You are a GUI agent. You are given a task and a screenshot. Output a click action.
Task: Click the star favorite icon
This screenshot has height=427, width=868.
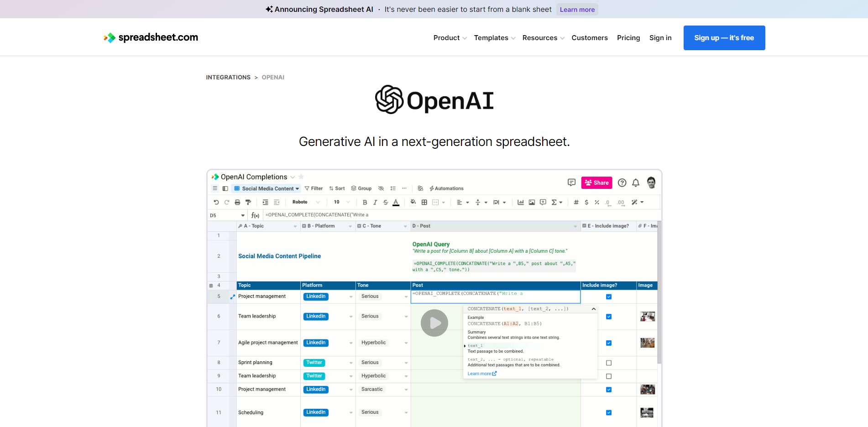[301, 177]
